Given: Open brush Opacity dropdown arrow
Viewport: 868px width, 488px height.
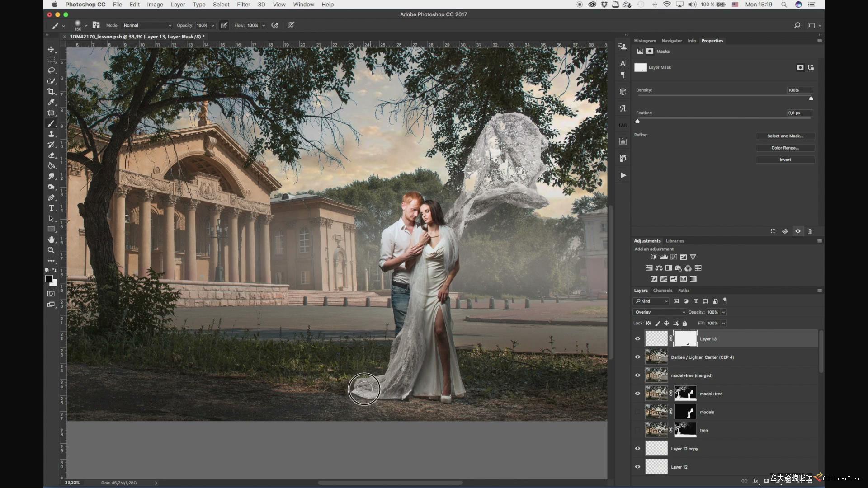Looking at the screenshot, I should (212, 25).
